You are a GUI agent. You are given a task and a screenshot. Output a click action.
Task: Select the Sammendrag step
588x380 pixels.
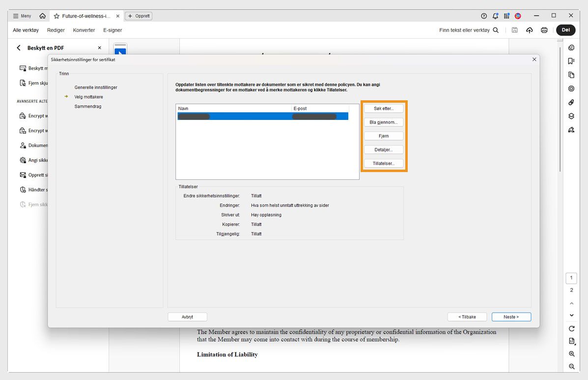88,107
